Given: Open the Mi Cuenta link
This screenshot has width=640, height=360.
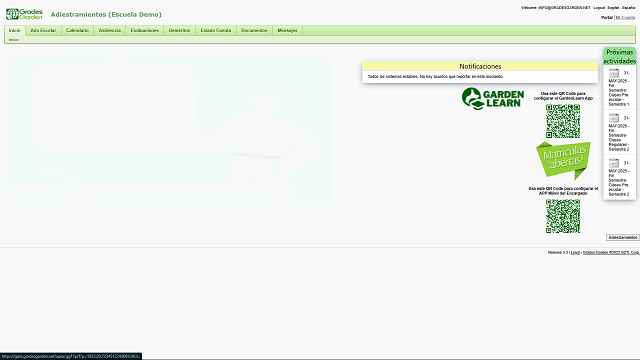Looking at the screenshot, I should [625, 18].
